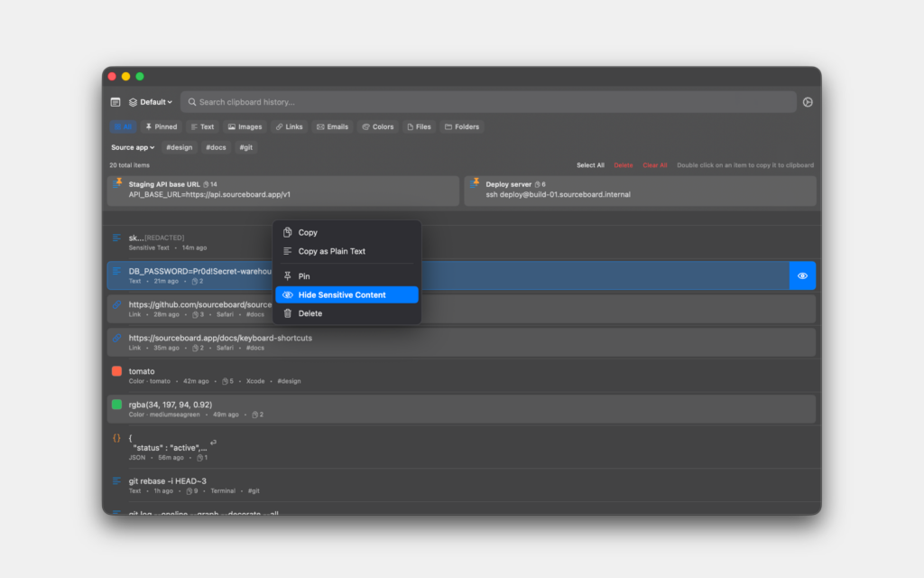Click the search clipboard history field

488,102
